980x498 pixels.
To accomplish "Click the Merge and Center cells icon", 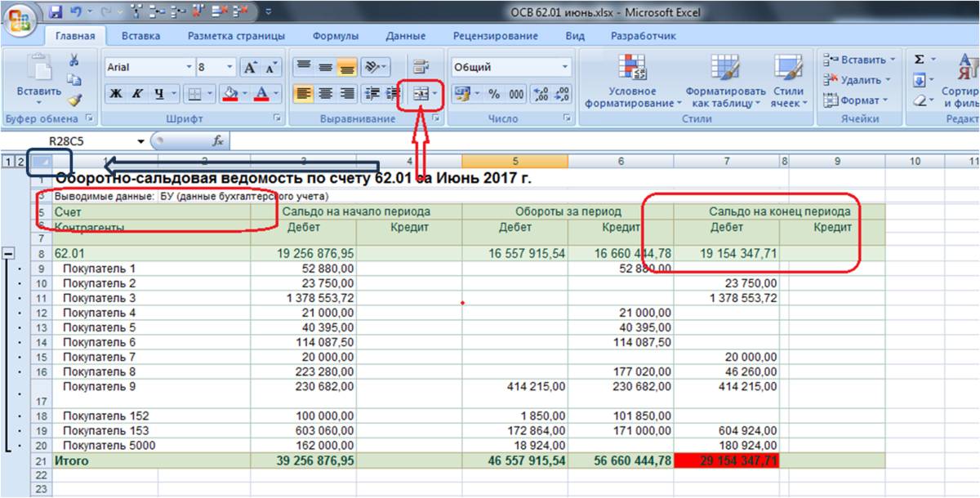I will click(x=420, y=94).
